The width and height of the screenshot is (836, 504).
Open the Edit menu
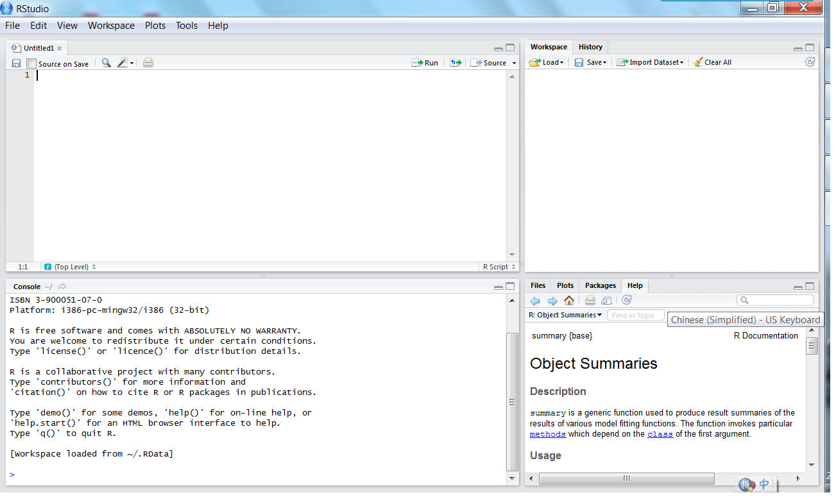click(38, 26)
